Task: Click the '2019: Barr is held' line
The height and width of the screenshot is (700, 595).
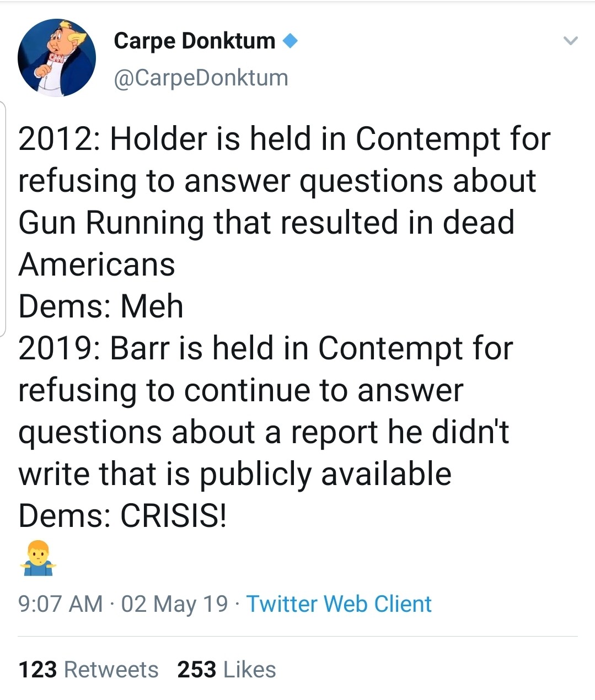Action: pyautogui.click(x=266, y=348)
